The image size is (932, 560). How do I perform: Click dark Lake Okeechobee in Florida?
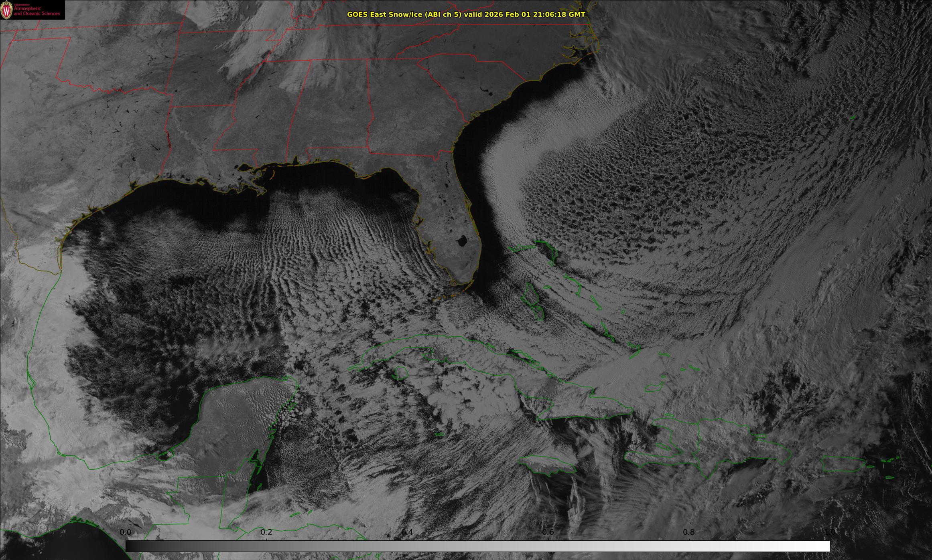pos(462,241)
